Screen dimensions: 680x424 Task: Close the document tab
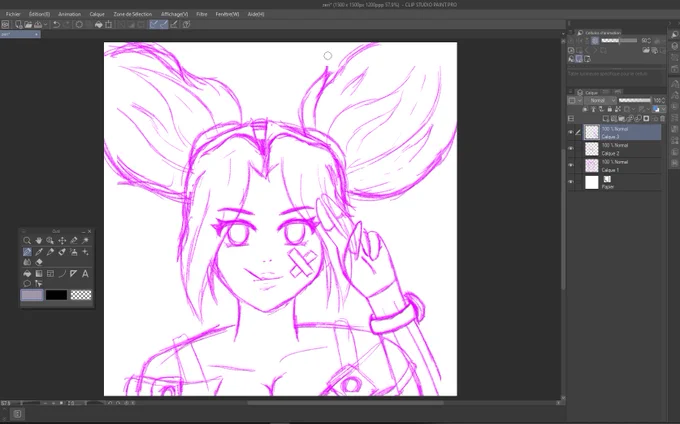36,34
